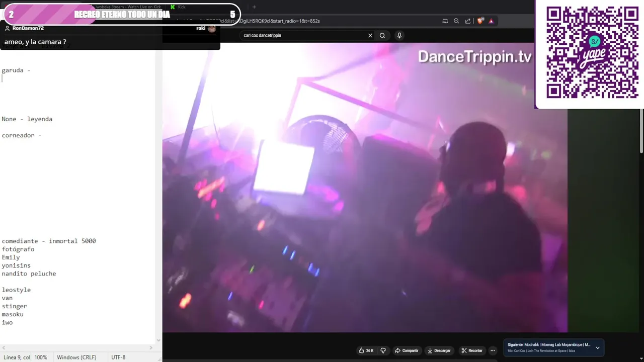
Task: Click the line 'garuda -' in Notepad
Action: 16,70
